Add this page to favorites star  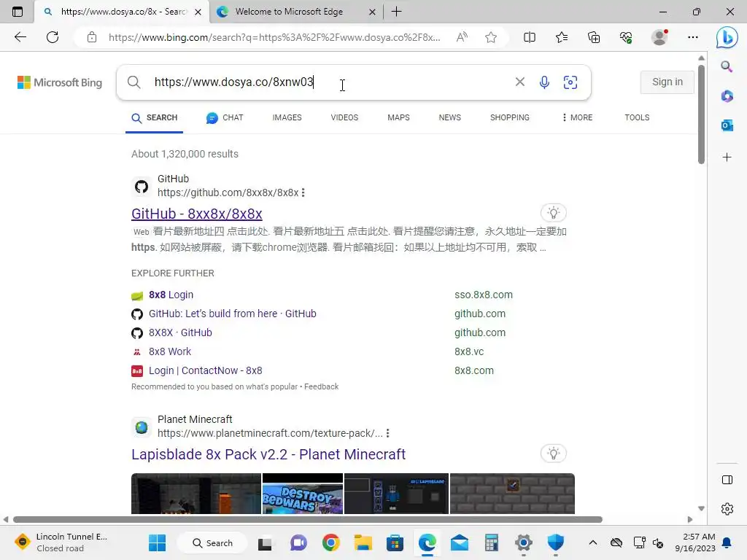[491, 37]
